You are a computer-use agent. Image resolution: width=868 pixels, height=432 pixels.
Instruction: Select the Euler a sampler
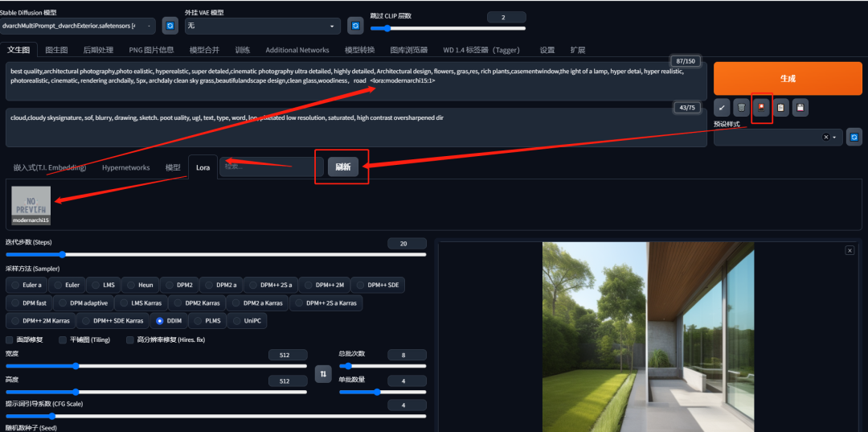[27, 286]
